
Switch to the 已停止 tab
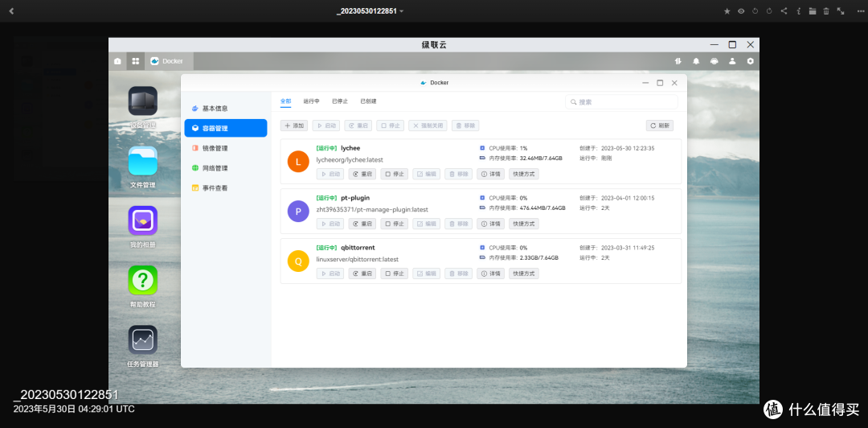point(340,101)
